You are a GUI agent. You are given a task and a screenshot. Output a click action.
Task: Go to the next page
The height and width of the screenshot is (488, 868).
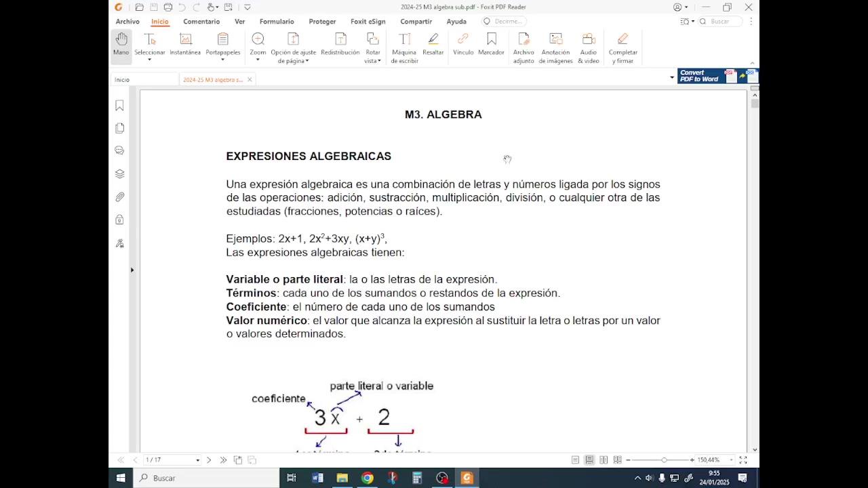coord(209,460)
